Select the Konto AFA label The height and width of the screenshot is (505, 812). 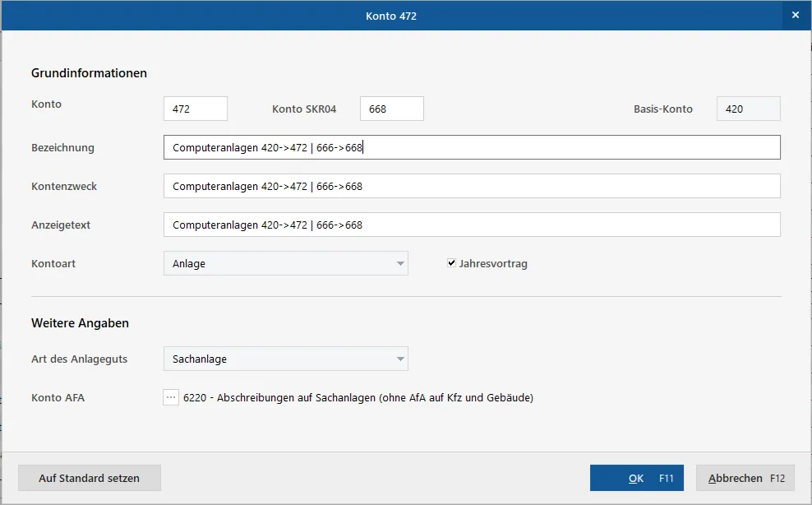pyautogui.click(x=58, y=398)
